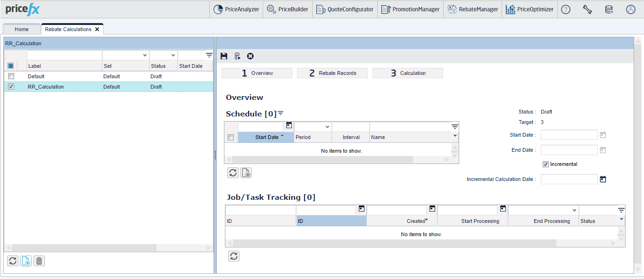
Task: Go to the Calculation step
Action: [x=408, y=73]
